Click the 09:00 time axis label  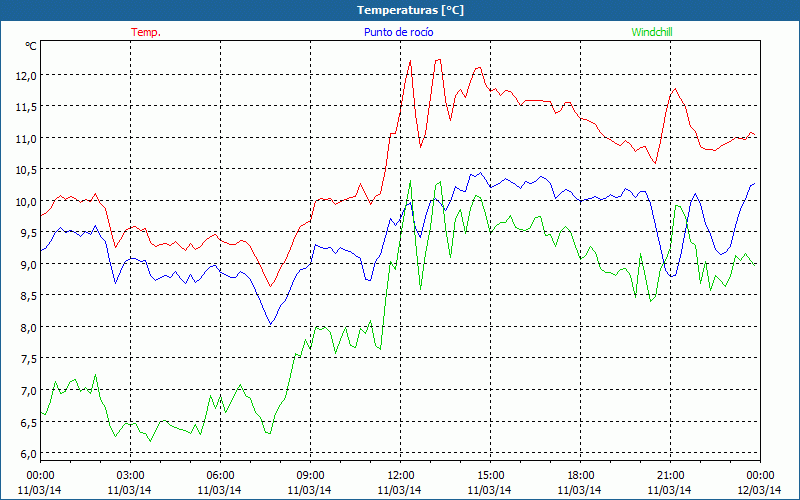[x=310, y=476]
